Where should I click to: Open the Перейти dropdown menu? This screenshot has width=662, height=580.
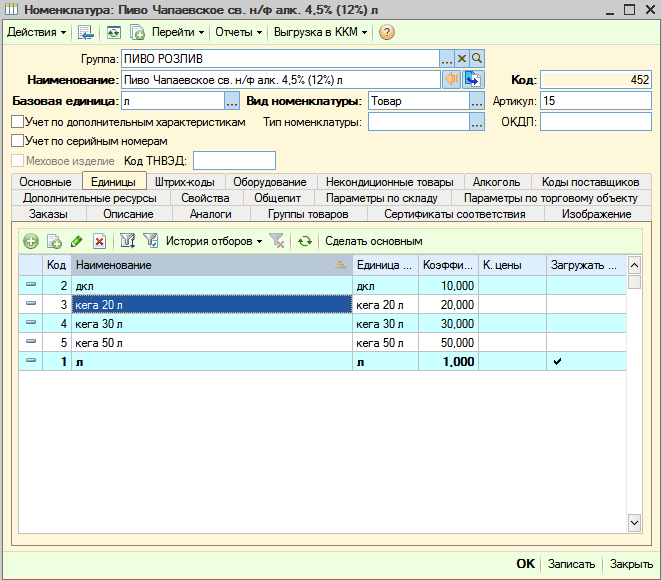point(178,32)
